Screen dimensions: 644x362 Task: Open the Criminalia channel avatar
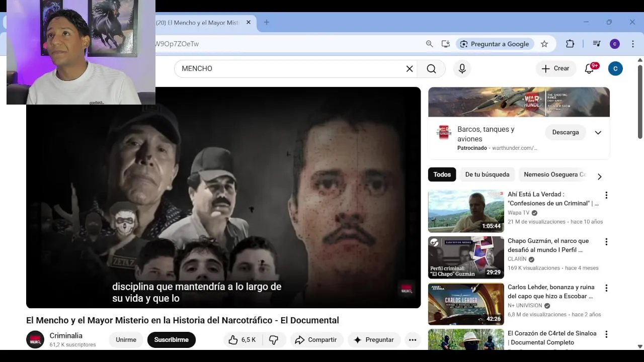(35, 340)
